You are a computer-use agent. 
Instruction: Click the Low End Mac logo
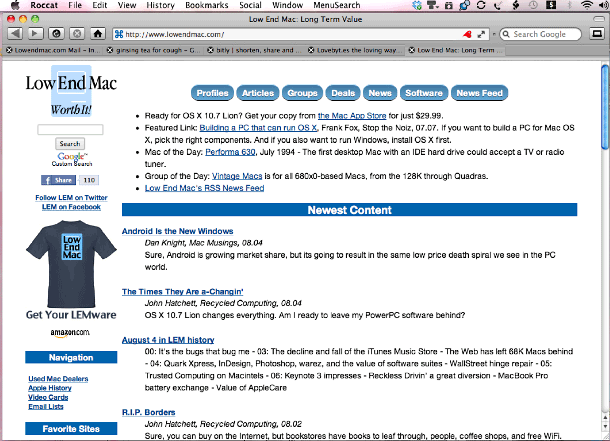(x=71, y=91)
